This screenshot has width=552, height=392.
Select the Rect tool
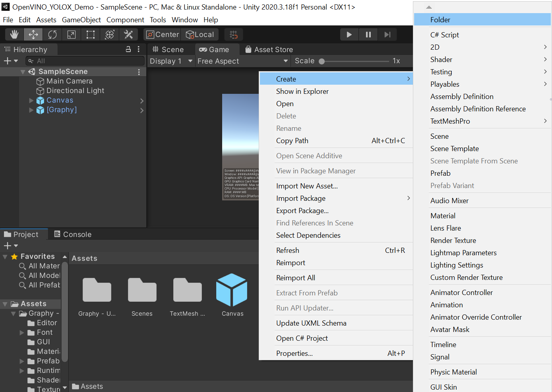[x=91, y=35]
